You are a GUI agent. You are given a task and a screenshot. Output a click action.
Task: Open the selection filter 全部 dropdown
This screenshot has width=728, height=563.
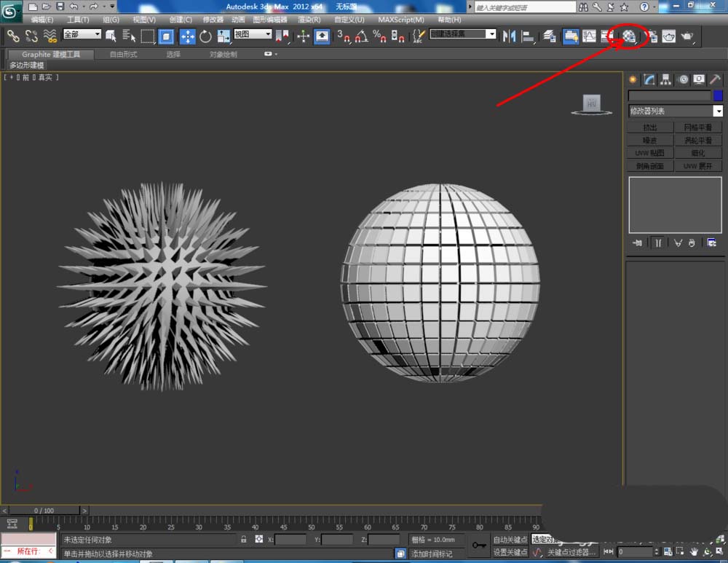97,34
